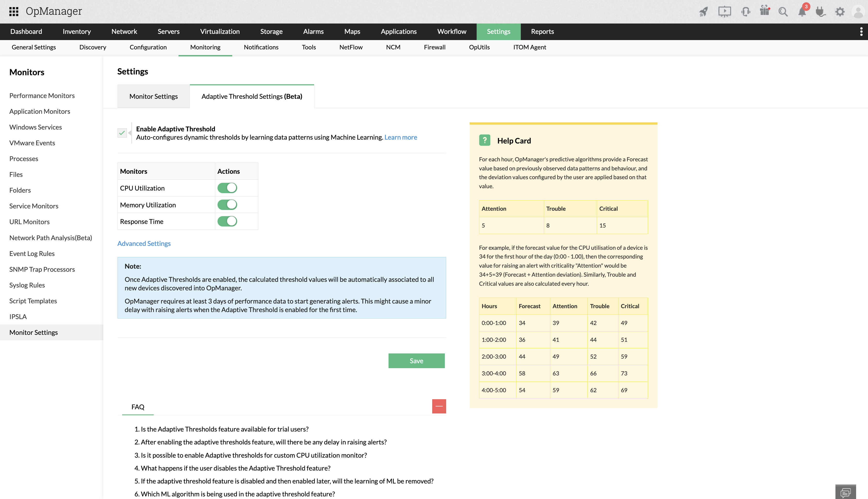Switch to Monitor Settings tab

[153, 96]
